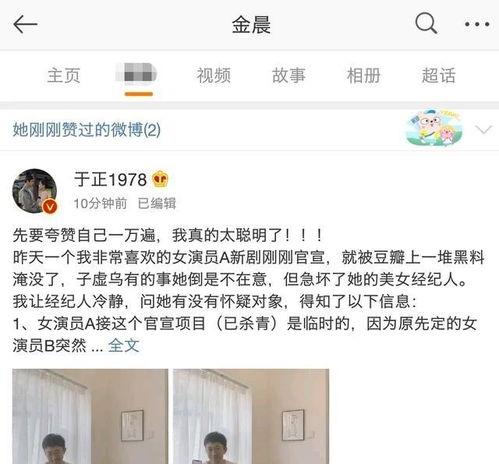Open 于正1978's profile avatar
The width and height of the screenshot is (499, 464).
35,191
